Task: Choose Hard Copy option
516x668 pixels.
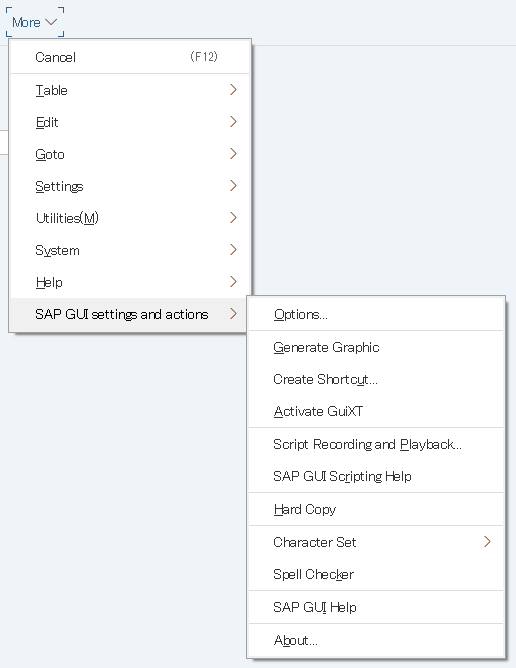Action: tap(376, 510)
